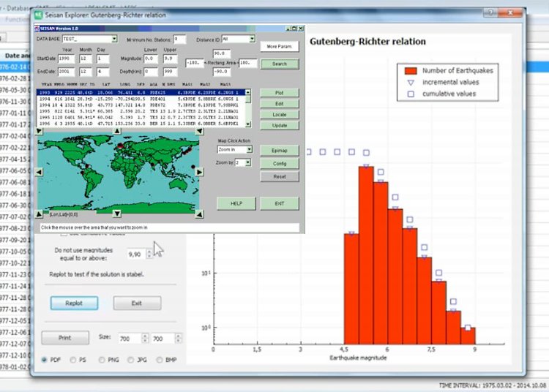Click the diagonal arrow at the map's top-left corner
The height and width of the screenshot is (392, 549).
tap(39, 131)
